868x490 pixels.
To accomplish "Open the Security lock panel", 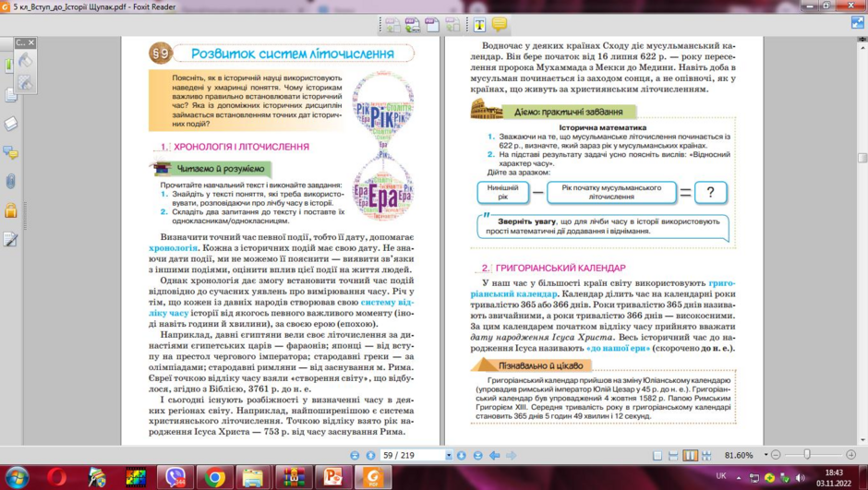I will pos(10,210).
